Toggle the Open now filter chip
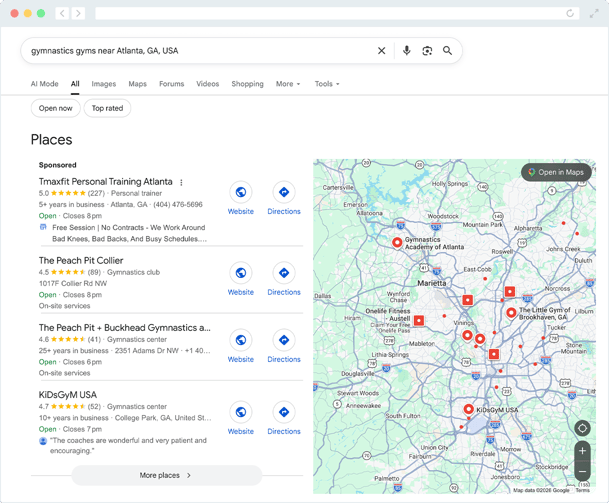 point(56,108)
